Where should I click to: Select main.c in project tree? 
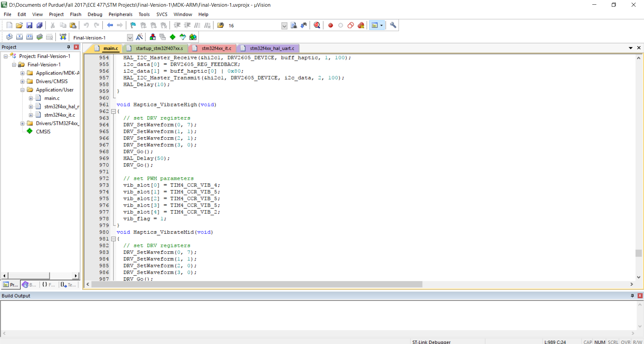coord(52,98)
